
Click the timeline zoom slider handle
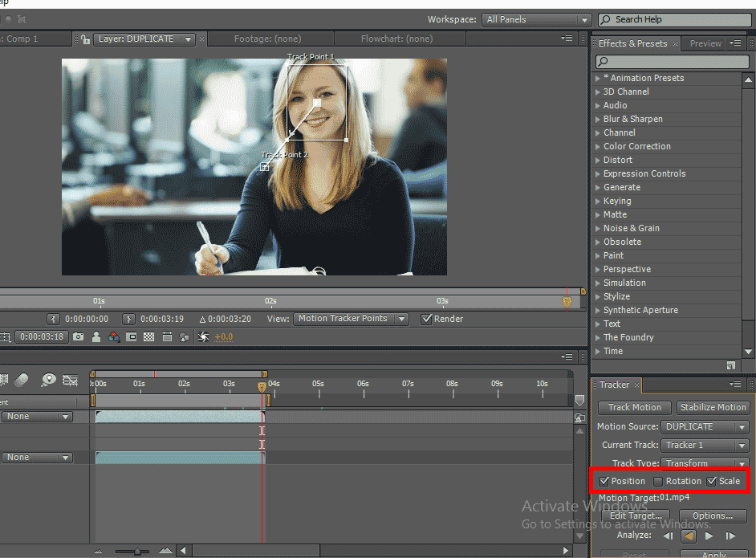point(137,551)
